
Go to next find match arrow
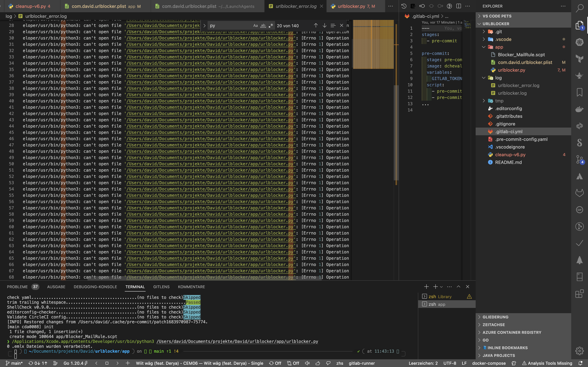pyautogui.click(x=324, y=26)
